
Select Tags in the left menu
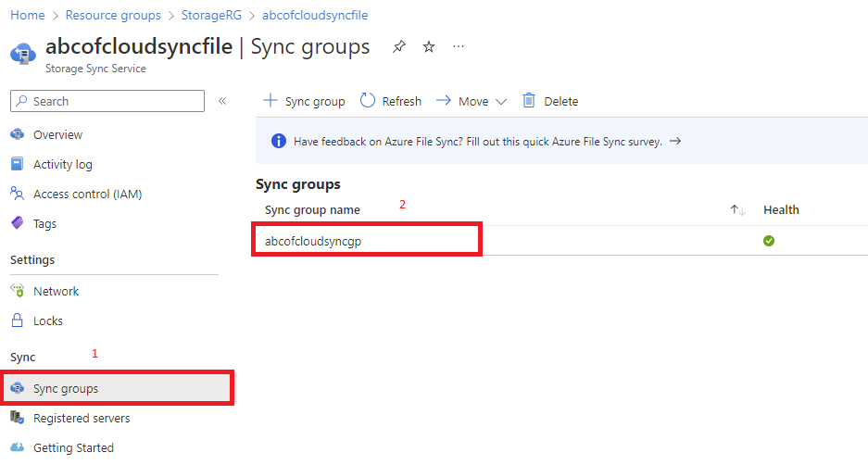pyautogui.click(x=44, y=223)
